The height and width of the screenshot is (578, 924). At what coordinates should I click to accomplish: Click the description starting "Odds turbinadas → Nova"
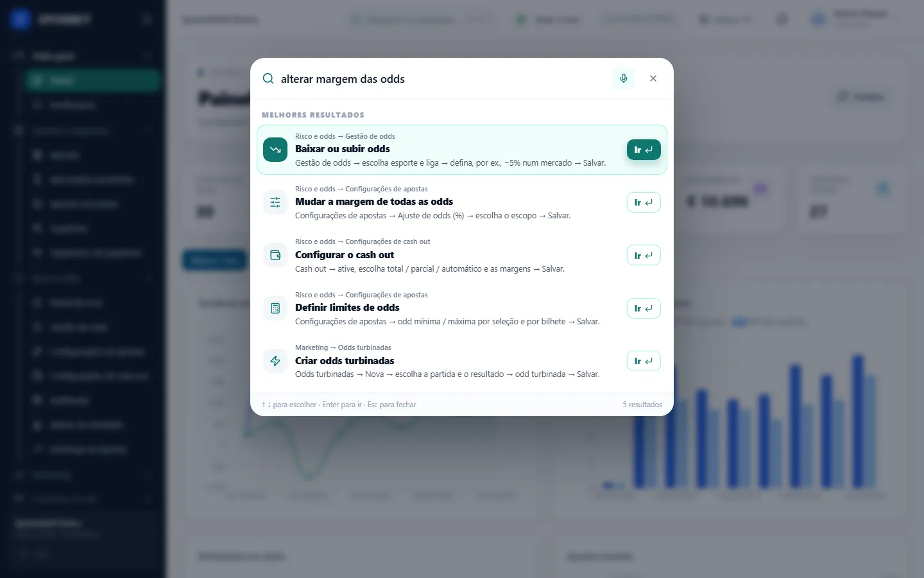(x=447, y=374)
